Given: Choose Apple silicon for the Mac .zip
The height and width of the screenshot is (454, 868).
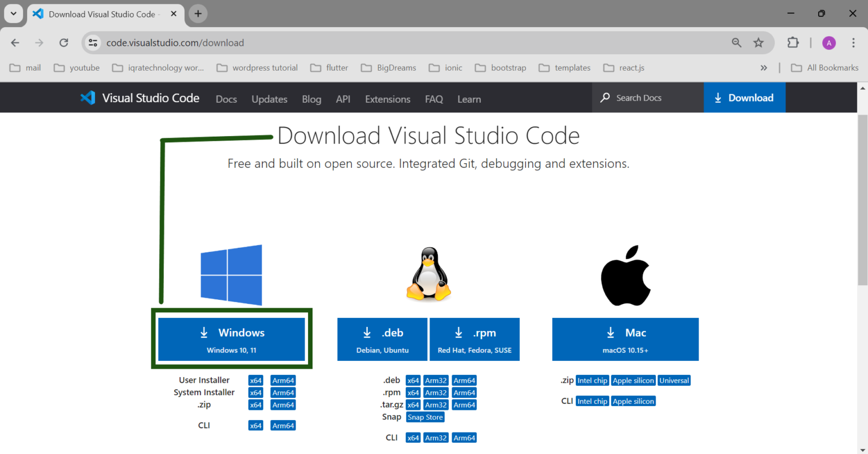Looking at the screenshot, I should 633,380.
